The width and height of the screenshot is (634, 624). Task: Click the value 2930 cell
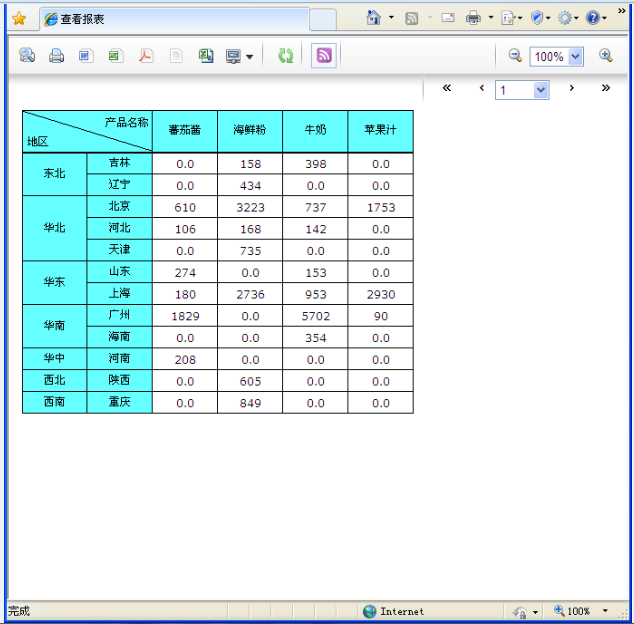click(x=380, y=294)
